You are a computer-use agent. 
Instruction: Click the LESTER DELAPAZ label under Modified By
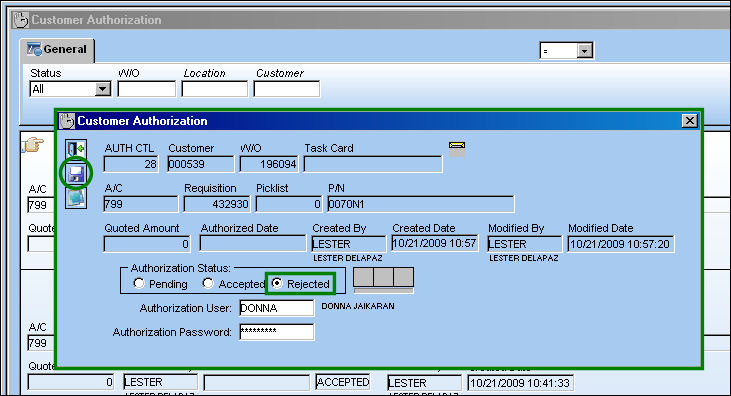click(x=524, y=258)
